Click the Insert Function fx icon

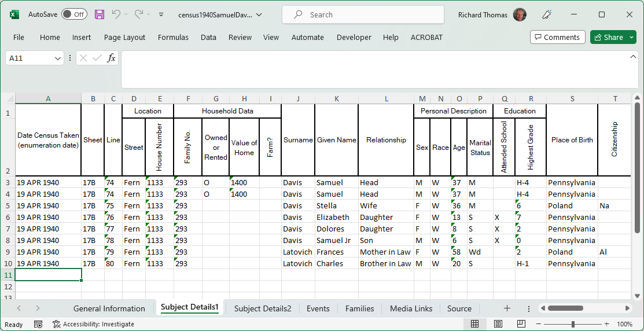(x=111, y=58)
